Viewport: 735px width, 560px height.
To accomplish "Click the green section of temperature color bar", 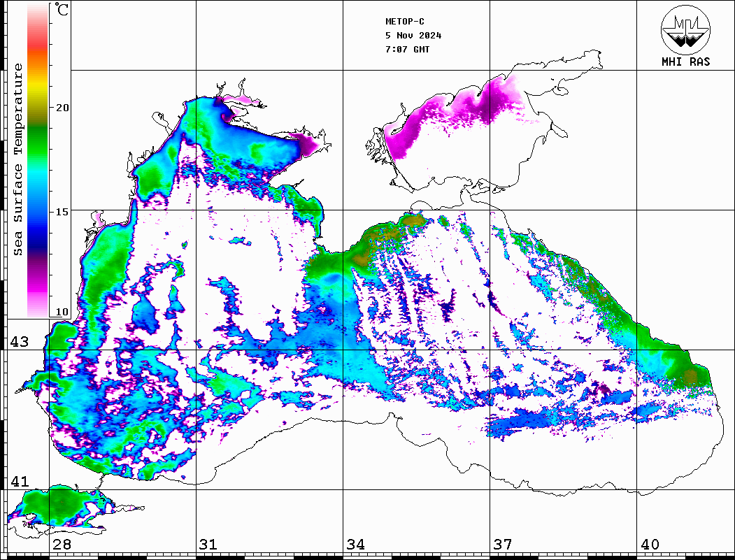I will (x=38, y=143).
